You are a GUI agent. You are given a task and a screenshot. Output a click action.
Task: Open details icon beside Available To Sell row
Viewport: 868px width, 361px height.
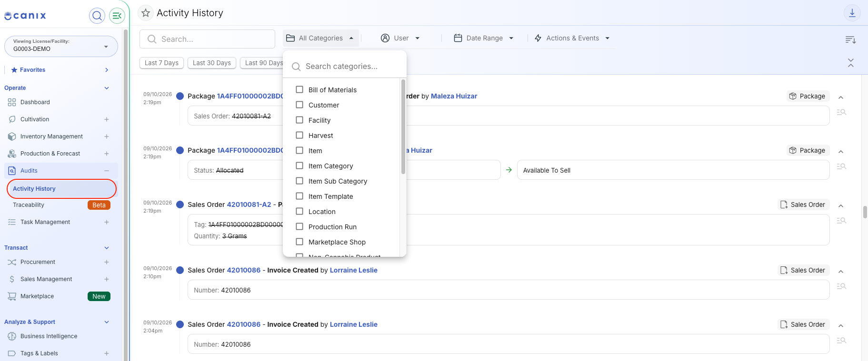[841, 166]
